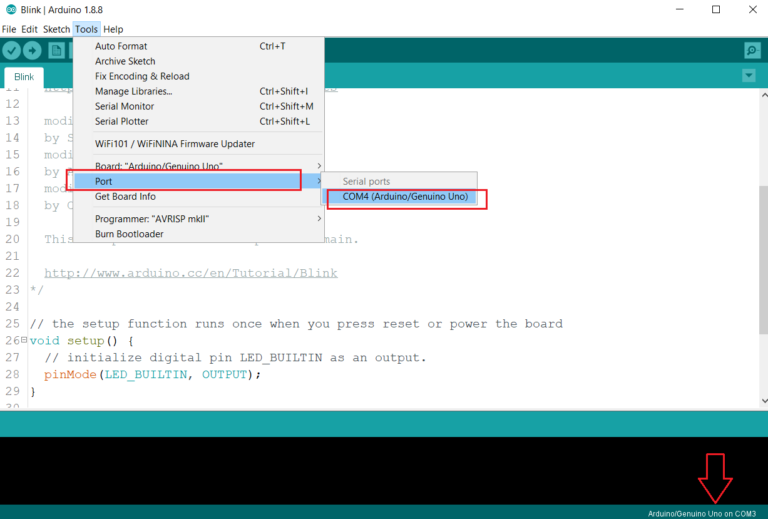Image resolution: width=768 pixels, height=519 pixels.
Task: Click the pinMode code on line 28
Action: [152, 375]
